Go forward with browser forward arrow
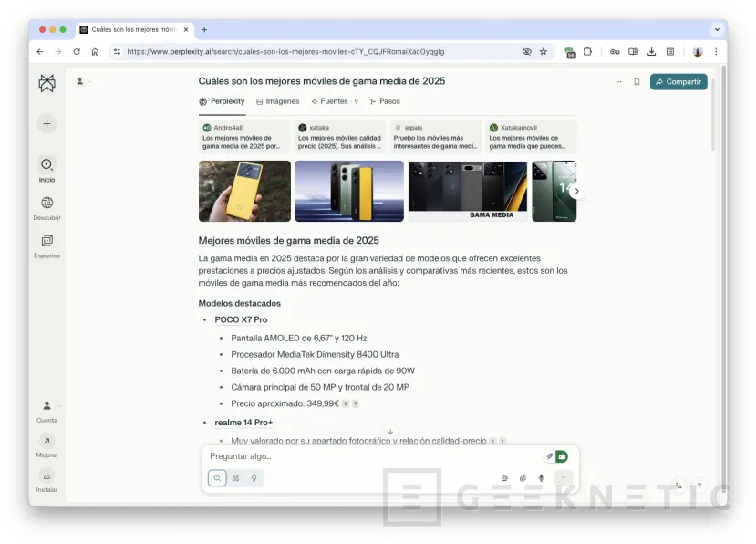Image resolution: width=756 pixels, height=544 pixels. click(x=57, y=52)
